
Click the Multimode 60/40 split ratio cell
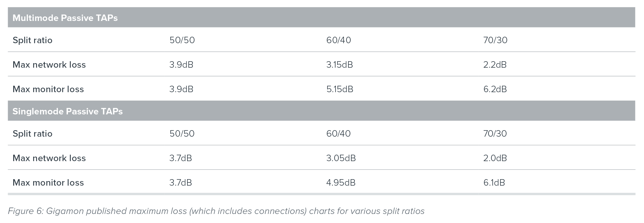tap(338, 40)
